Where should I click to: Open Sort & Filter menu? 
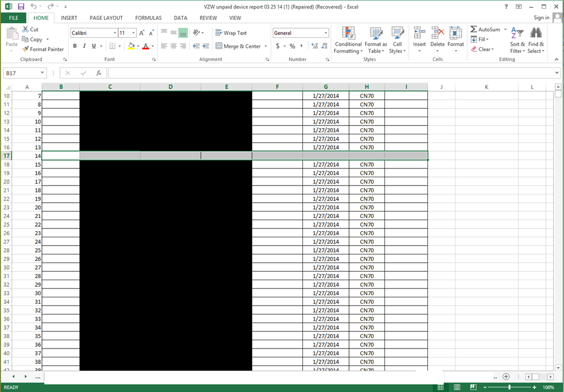click(517, 40)
